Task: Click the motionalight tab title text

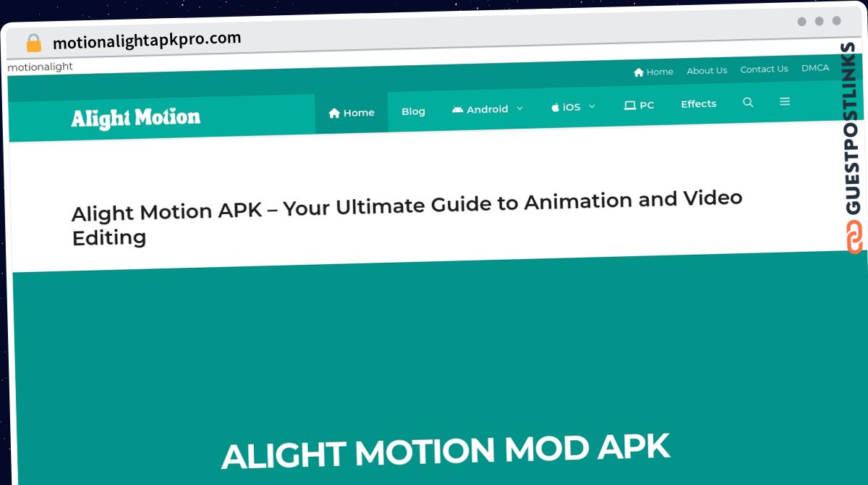Action: point(41,67)
